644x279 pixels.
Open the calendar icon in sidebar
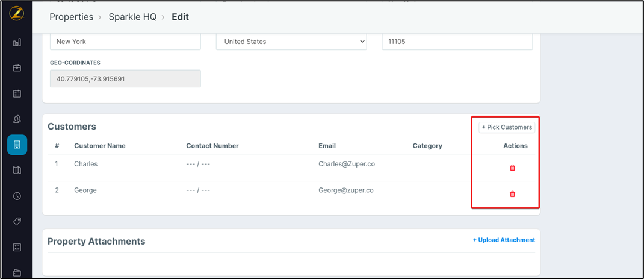[x=17, y=93]
